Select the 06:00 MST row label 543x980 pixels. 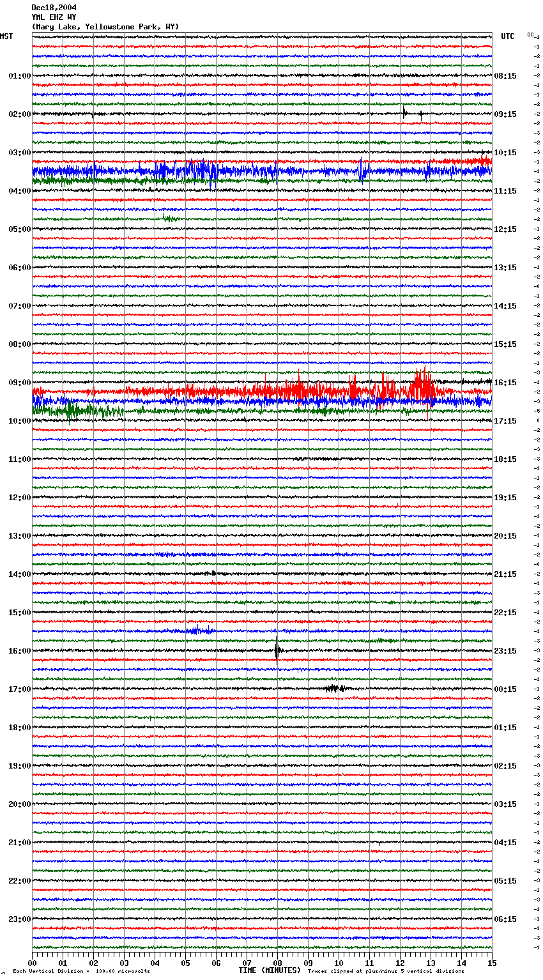point(19,268)
